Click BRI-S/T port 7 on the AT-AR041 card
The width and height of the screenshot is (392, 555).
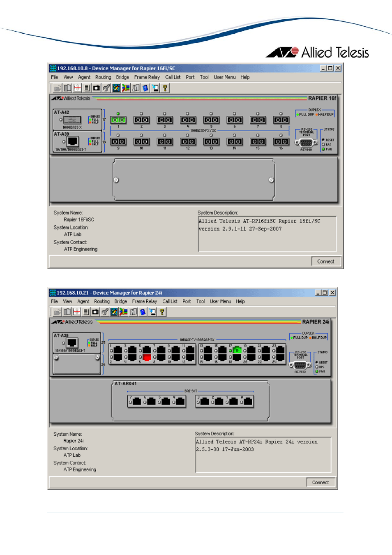[x=136, y=401]
